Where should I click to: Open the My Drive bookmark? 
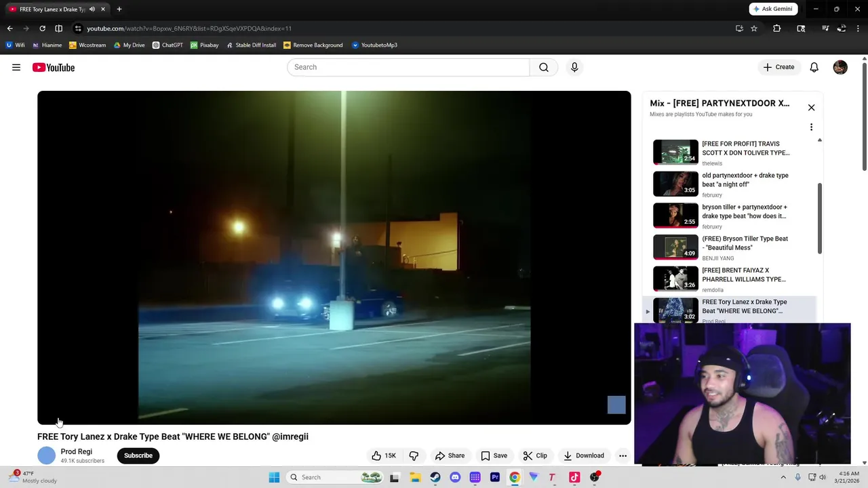tap(129, 45)
